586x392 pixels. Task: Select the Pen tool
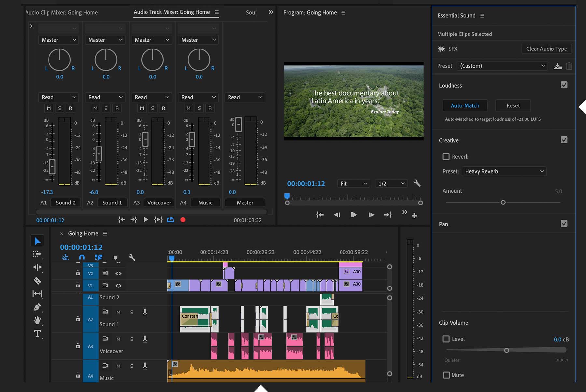click(x=37, y=307)
